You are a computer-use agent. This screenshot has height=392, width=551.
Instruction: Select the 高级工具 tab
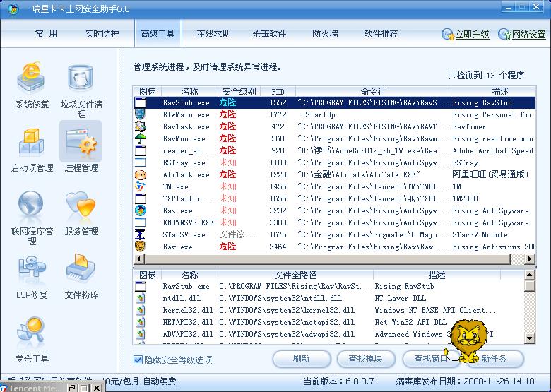pyautogui.click(x=158, y=34)
